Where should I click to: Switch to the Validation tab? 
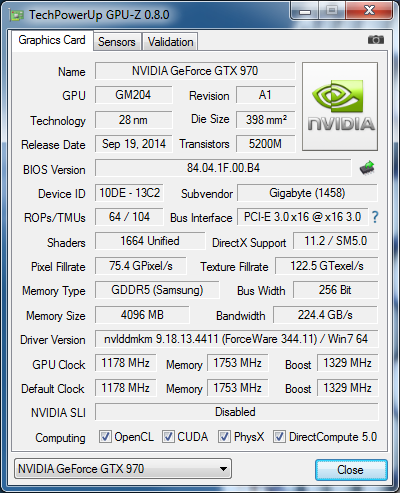[170, 42]
